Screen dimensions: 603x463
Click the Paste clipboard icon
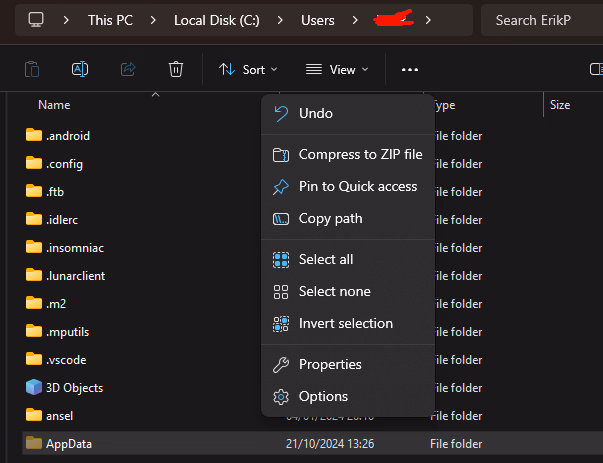tap(32, 69)
